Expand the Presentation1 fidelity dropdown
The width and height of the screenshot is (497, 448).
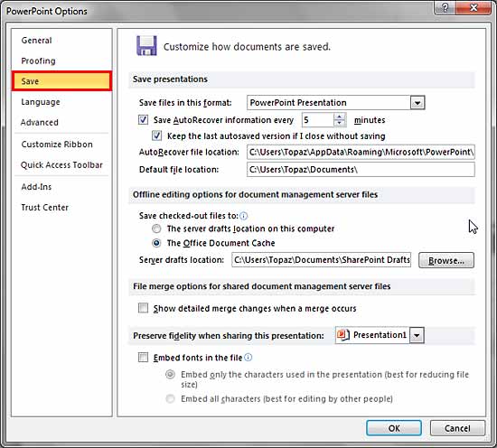coord(417,335)
